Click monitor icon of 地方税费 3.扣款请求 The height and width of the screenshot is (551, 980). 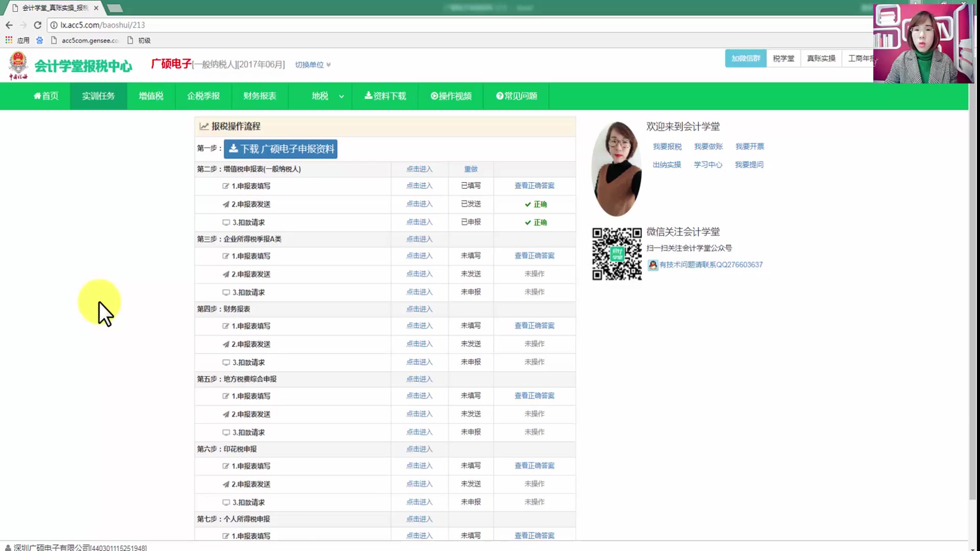[x=226, y=432]
